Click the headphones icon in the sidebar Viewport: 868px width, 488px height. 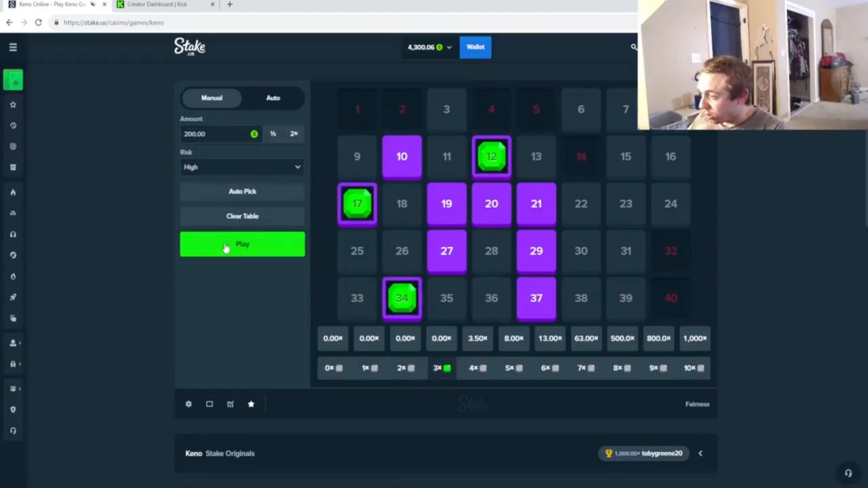click(x=13, y=235)
